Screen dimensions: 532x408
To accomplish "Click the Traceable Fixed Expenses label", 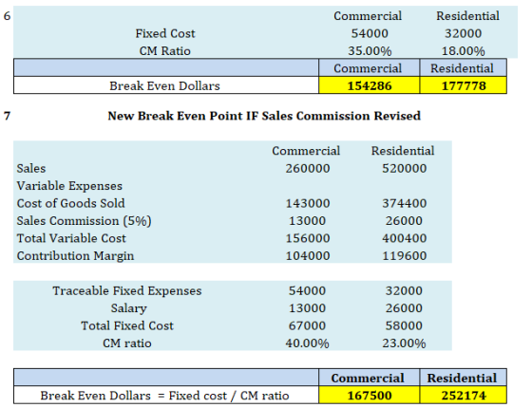I will click(x=127, y=290).
